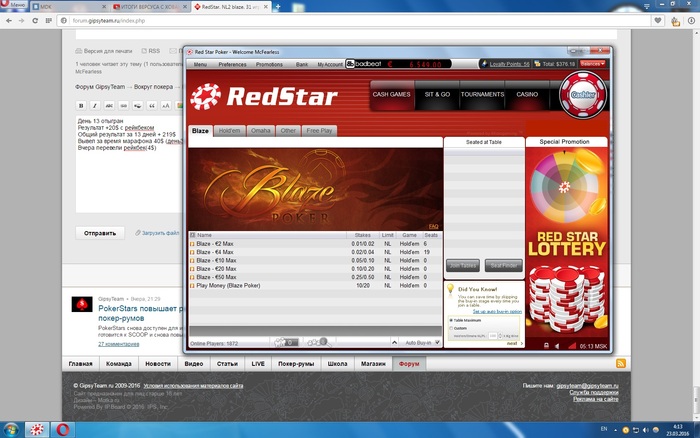Switch to the Other tab
The height and width of the screenshot is (438, 700).
(x=288, y=131)
